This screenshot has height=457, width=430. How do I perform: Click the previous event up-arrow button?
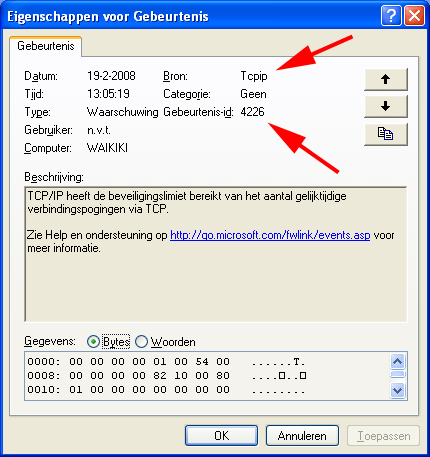point(386,79)
